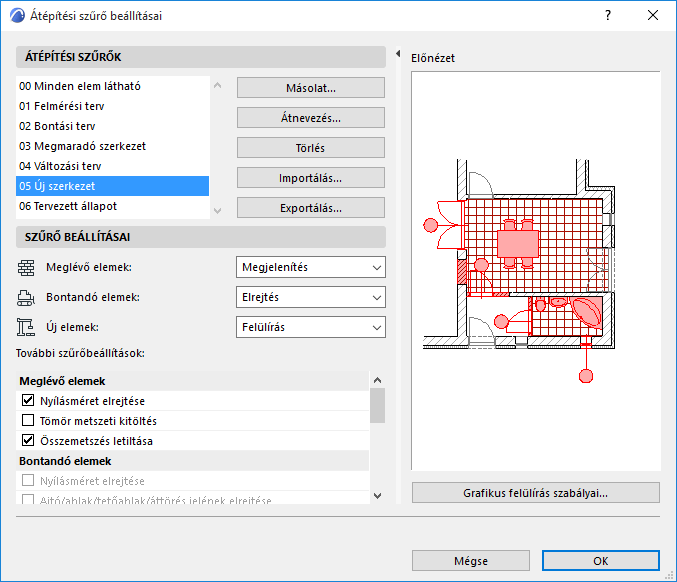
Task: Click the Mégse cancel button
Action: pos(471,560)
